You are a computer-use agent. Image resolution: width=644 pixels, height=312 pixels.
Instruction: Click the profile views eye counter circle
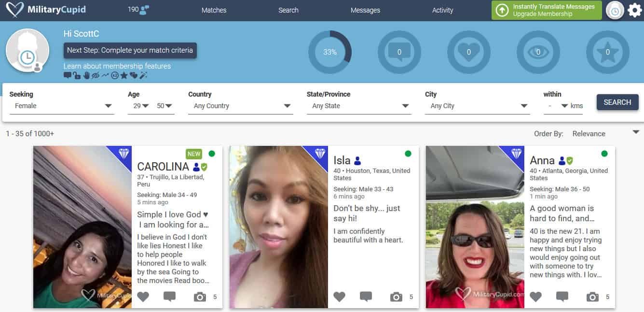(538, 52)
